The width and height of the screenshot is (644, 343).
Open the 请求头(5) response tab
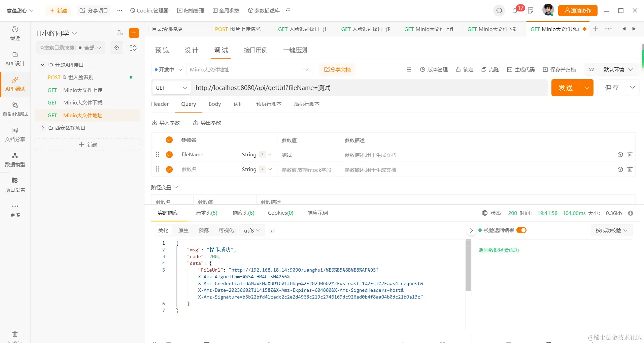tap(206, 213)
